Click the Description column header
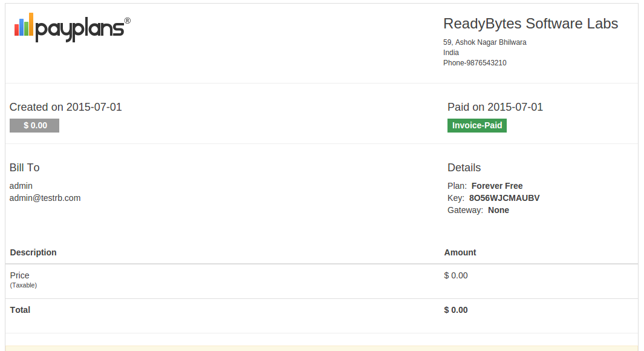644x351 pixels. tap(33, 252)
